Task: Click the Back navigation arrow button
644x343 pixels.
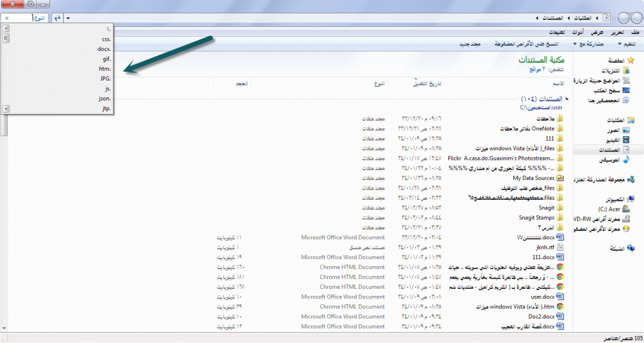Action: (x=634, y=18)
